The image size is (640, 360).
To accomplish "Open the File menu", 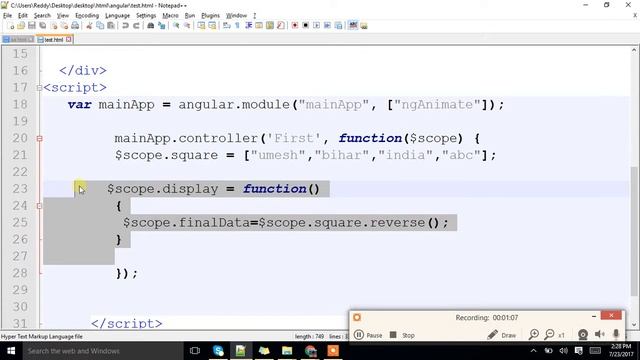I will [7, 16].
